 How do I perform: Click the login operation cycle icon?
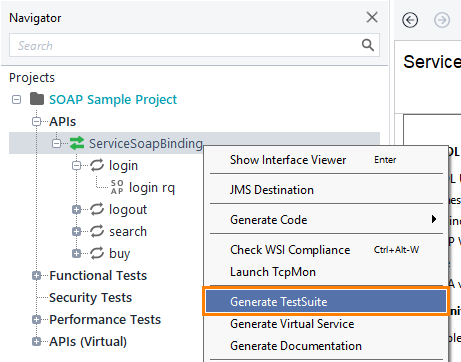pos(97,165)
